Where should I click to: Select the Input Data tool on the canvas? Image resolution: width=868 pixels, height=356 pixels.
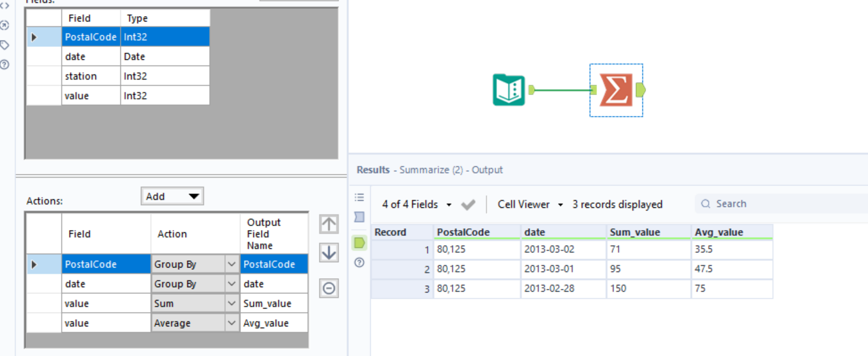click(509, 90)
